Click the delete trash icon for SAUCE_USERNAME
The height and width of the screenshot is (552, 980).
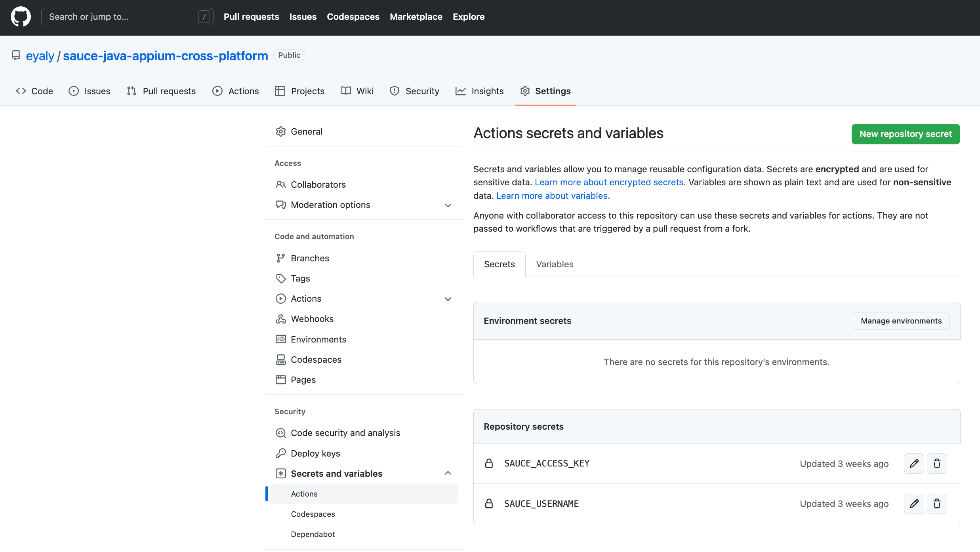click(x=938, y=504)
